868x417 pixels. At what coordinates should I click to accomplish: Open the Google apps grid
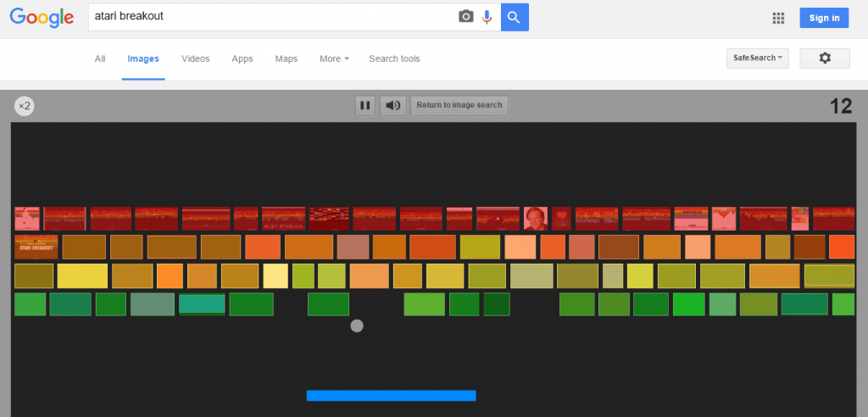pyautogui.click(x=778, y=18)
